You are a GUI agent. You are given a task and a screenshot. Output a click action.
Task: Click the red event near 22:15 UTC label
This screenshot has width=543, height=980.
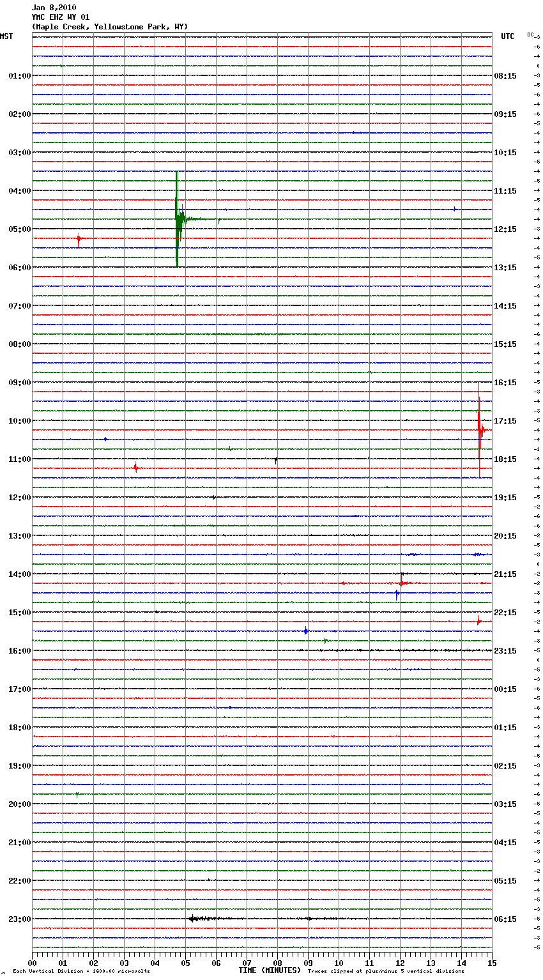[478, 620]
